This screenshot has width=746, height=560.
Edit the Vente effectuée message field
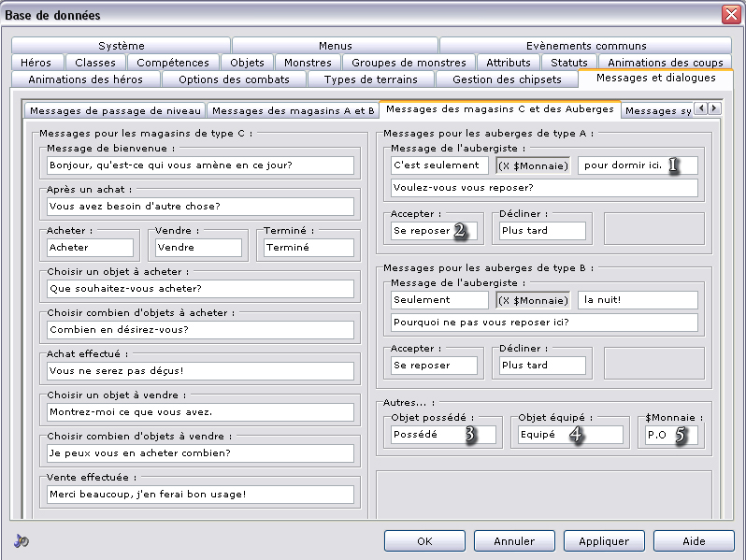(x=199, y=494)
